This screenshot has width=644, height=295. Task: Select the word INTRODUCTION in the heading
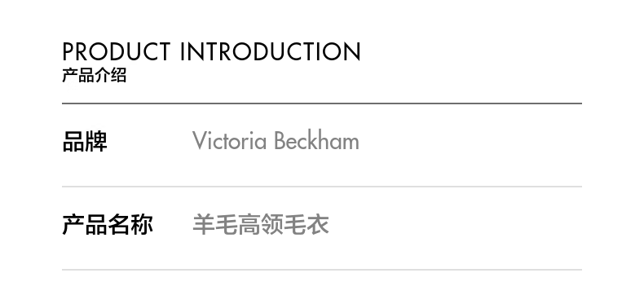coord(271,51)
